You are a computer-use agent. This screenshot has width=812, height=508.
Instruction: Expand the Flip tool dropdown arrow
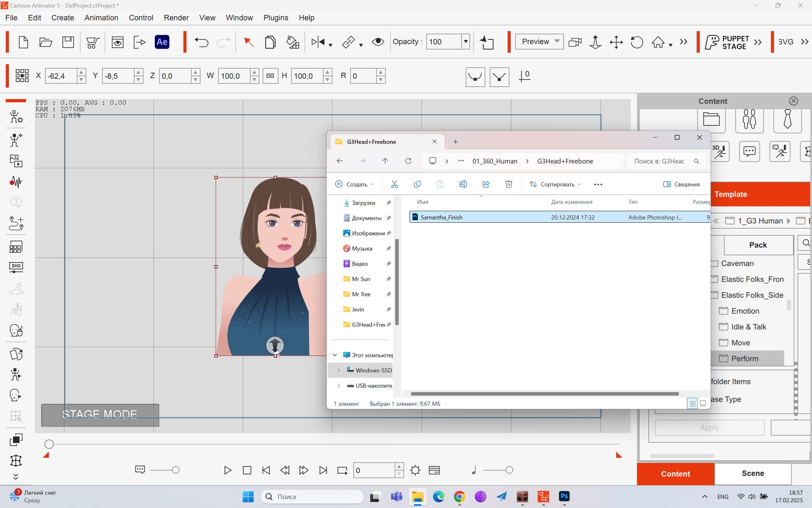coord(331,44)
